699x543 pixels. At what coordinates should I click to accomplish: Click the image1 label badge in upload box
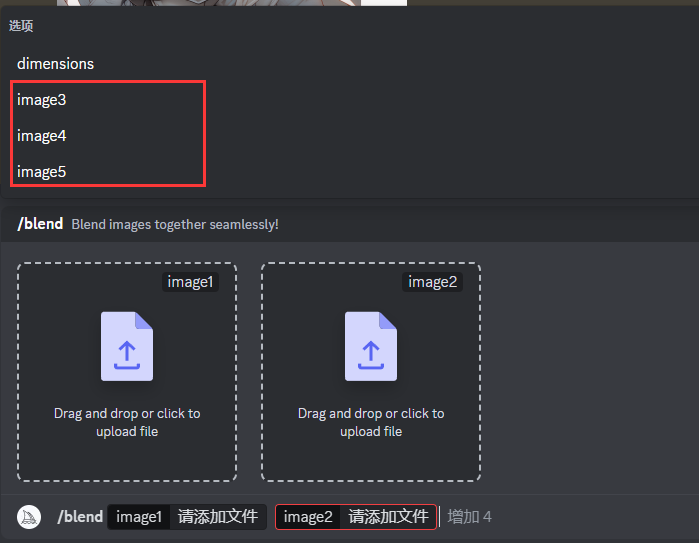190,282
